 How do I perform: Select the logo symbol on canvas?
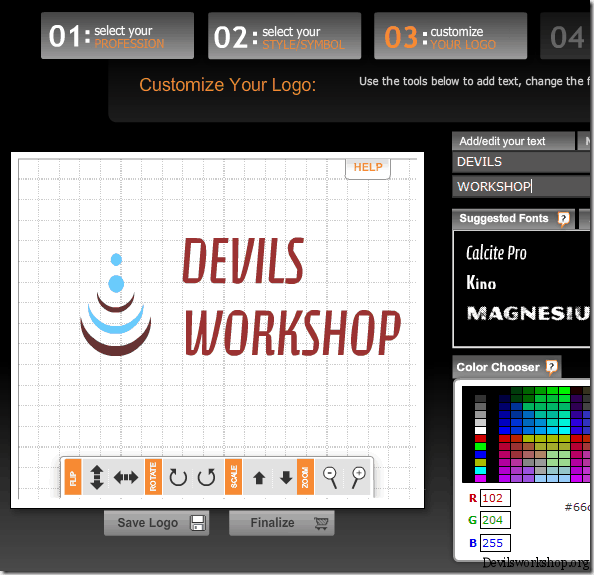(x=116, y=305)
